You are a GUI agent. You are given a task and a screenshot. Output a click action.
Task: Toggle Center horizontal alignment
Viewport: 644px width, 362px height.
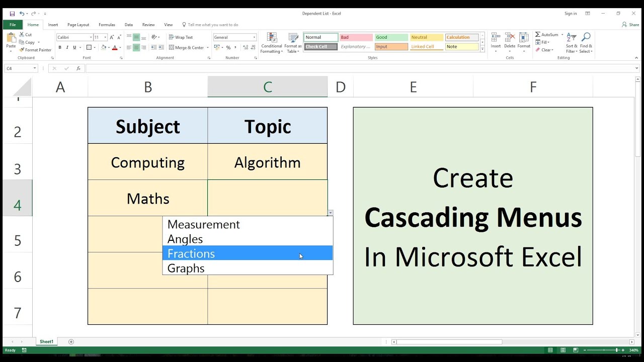(x=136, y=48)
